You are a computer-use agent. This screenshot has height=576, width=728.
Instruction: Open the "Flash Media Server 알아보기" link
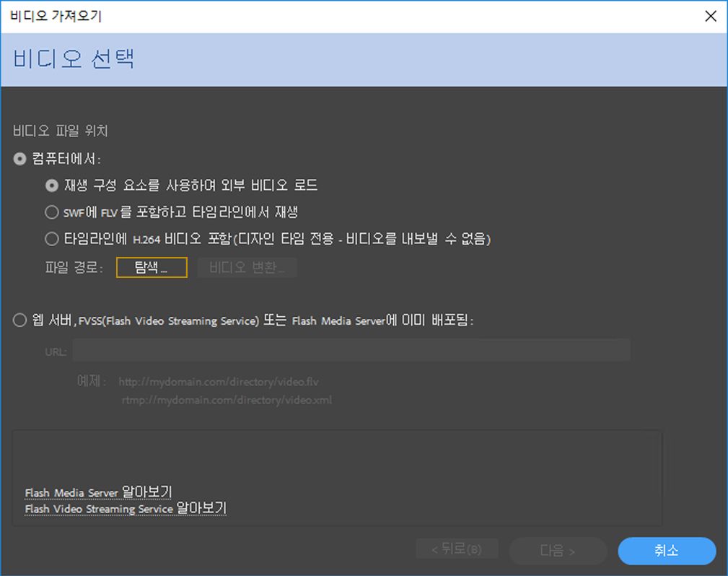click(98, 492)
